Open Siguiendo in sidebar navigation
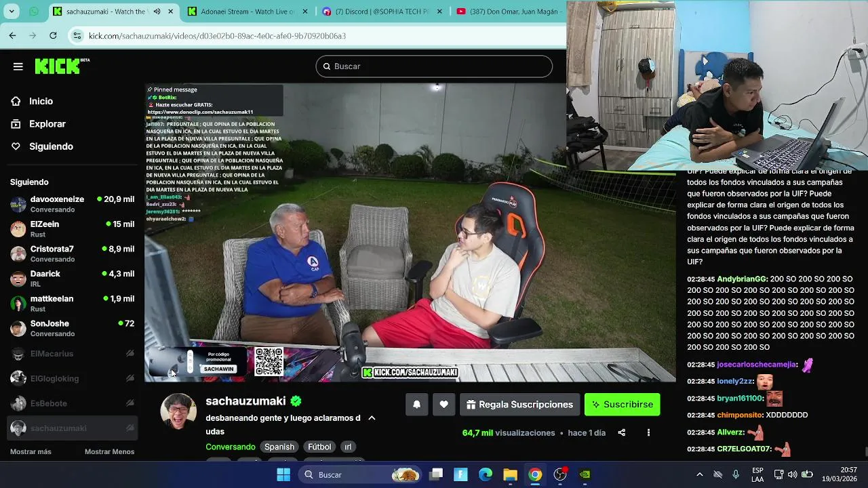This screenshot has height=488, width=868. coord(51,146)
